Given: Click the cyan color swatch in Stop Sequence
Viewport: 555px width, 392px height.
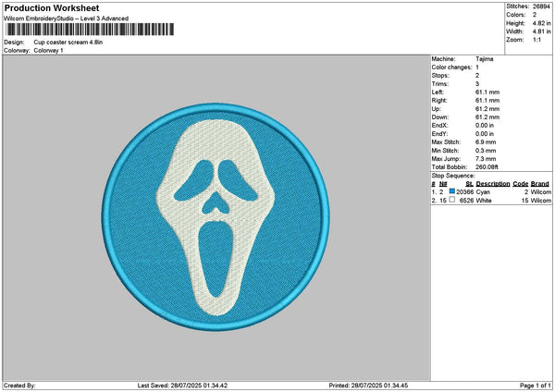Looking at the screenshot, I should [x=452, y=191].
